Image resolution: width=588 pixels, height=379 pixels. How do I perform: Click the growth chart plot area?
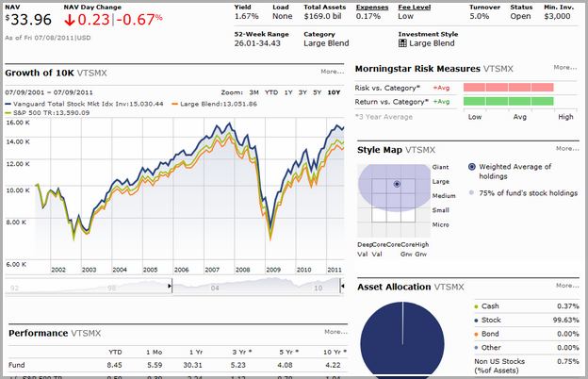coord(189,191)
